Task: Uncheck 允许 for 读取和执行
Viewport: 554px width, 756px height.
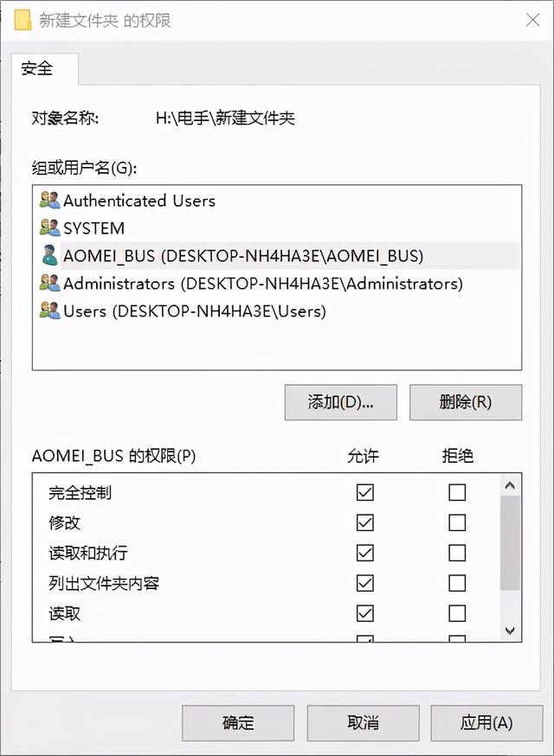Action: coord(364,553)
